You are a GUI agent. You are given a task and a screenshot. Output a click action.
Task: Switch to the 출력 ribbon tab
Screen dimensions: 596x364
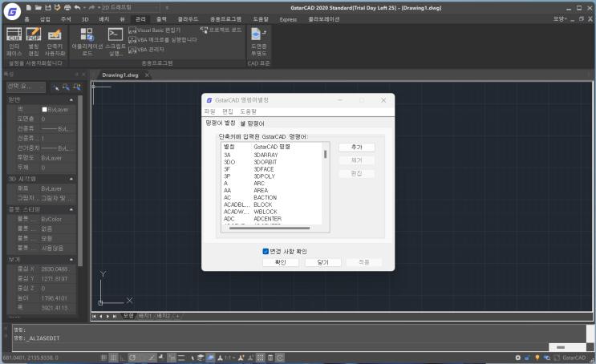pos(161,19)
